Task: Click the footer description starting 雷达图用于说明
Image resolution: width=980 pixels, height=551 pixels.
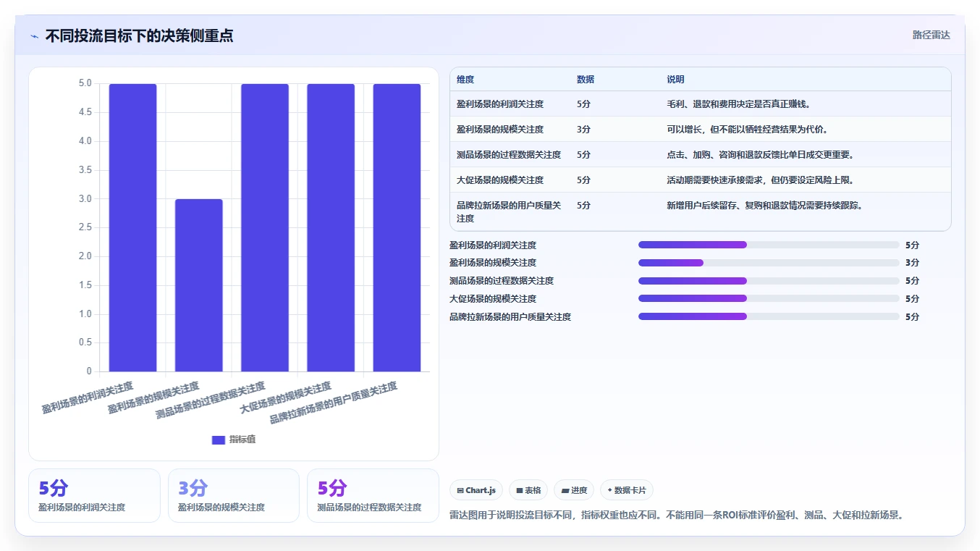Action: [677, 516]
